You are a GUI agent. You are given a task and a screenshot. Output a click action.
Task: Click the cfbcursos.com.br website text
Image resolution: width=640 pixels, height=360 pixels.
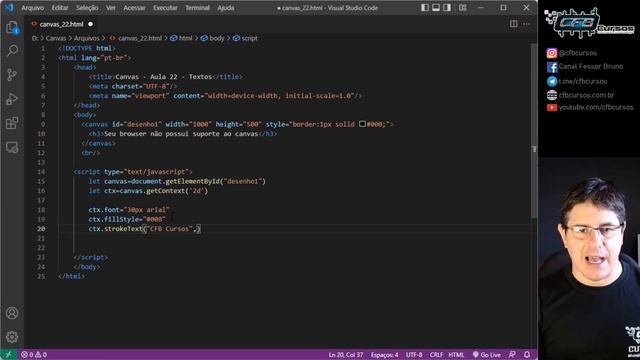click(586, 95)
